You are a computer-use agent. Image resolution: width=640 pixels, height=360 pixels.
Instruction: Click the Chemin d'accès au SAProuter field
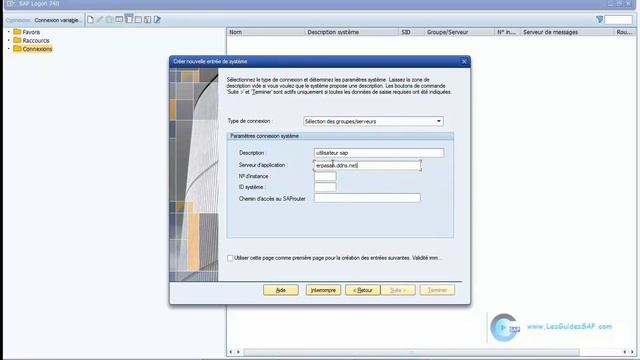click(367, 198)
